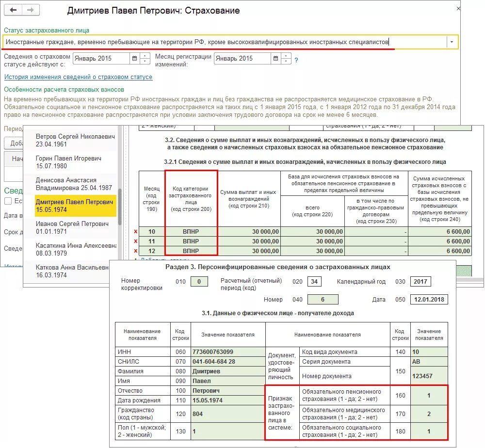Image resolution: width=485 pixels, height=448 pixels.
Task: Click month 10 contributions amount 6 600,00
Action: [x=440, y=232]
